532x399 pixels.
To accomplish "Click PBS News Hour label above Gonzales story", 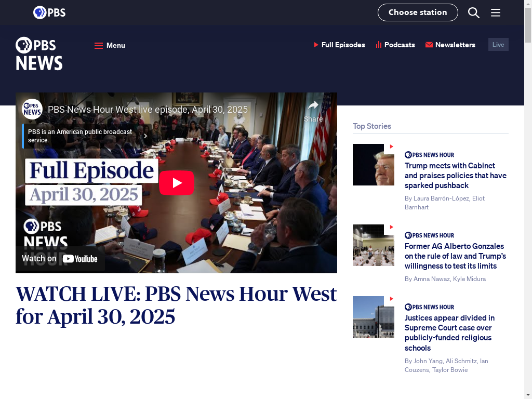I will [x=429, y=235].
